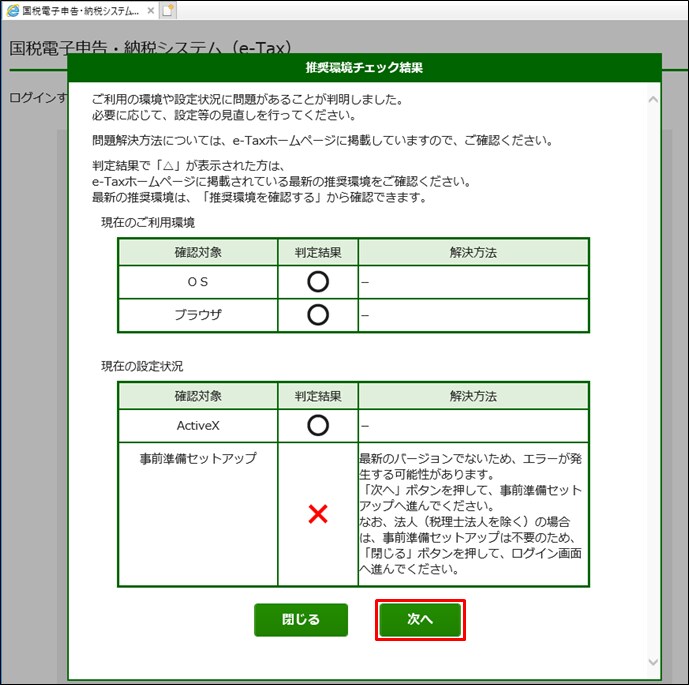Image resolution: width=689 pixels, height=685 pixels.
Task: Select the 国税電子申告・納税システム browser tab
Action: click(x=80, y=11)
